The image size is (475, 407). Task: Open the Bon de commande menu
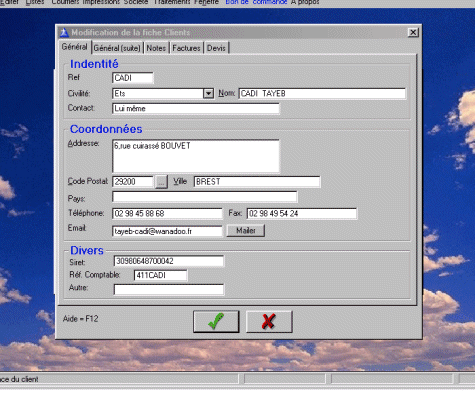point(256,2)
